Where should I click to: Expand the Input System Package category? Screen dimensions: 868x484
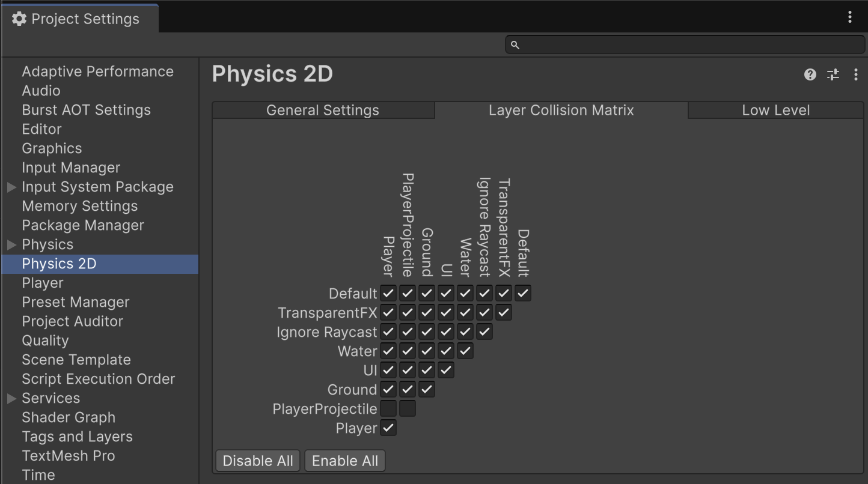[11, 187]
